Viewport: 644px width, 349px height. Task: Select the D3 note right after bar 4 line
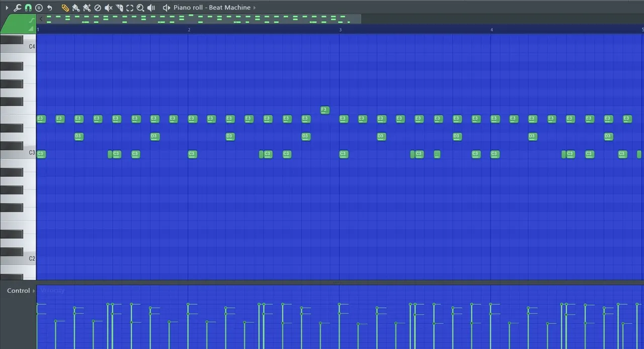pos(533,136)
